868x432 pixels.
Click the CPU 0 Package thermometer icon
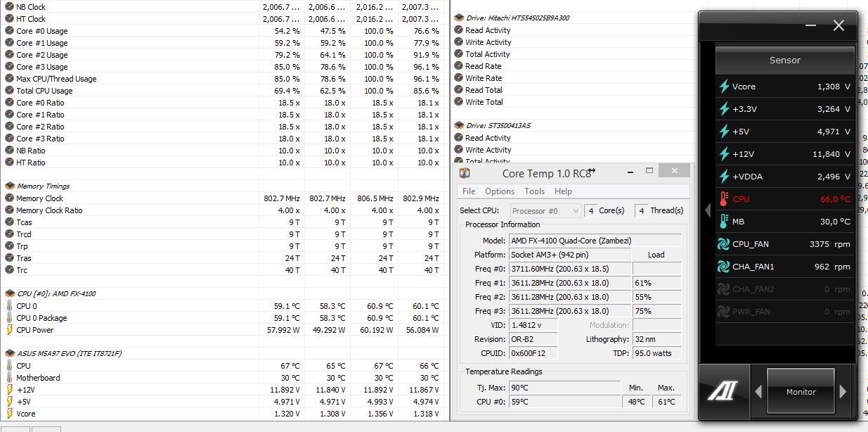tap(9, 318)
